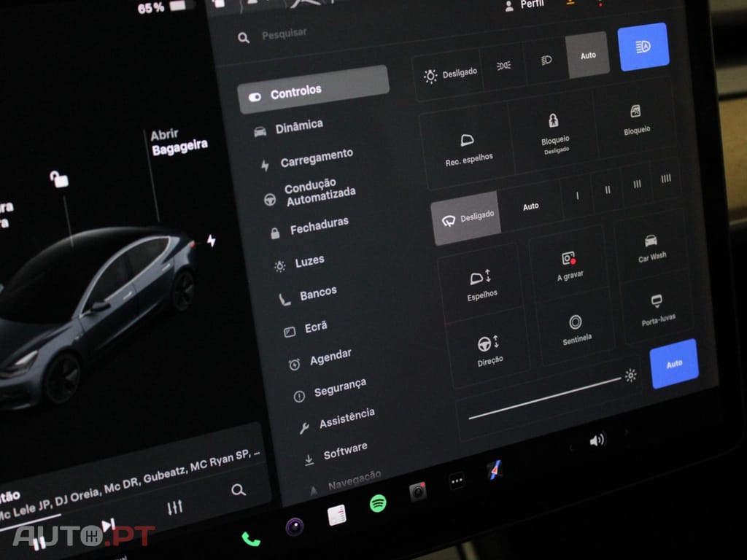Select Bancos in the sidebar

click(309, 295)
